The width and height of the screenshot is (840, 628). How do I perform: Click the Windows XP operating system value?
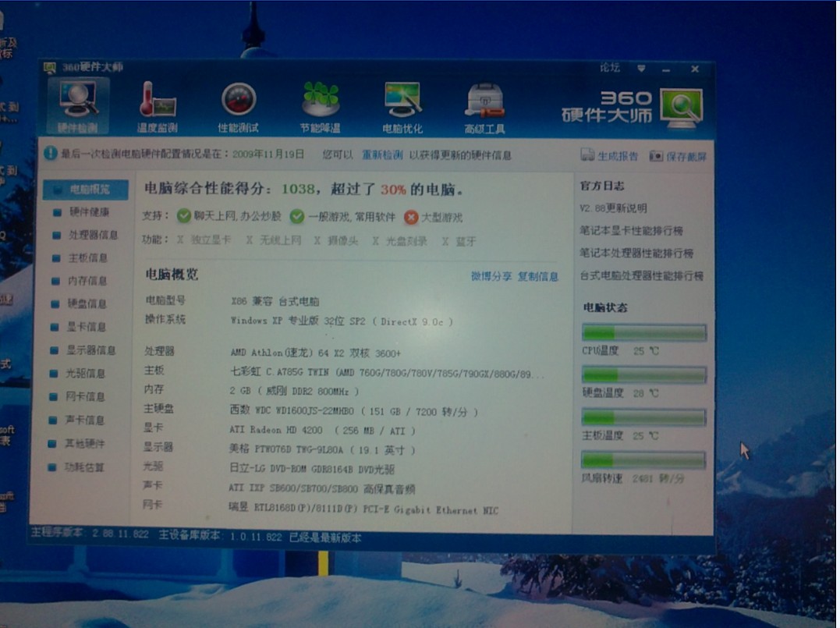[x=342, y=321]
